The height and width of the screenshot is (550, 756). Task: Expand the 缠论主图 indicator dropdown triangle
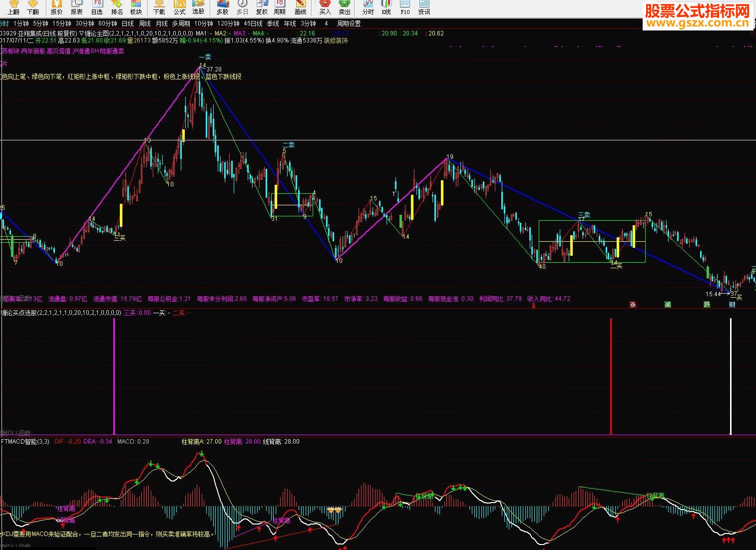(81, 33)
